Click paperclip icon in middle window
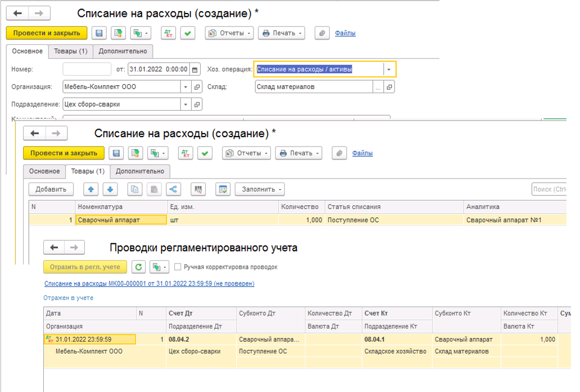 [x=339, y=153]
